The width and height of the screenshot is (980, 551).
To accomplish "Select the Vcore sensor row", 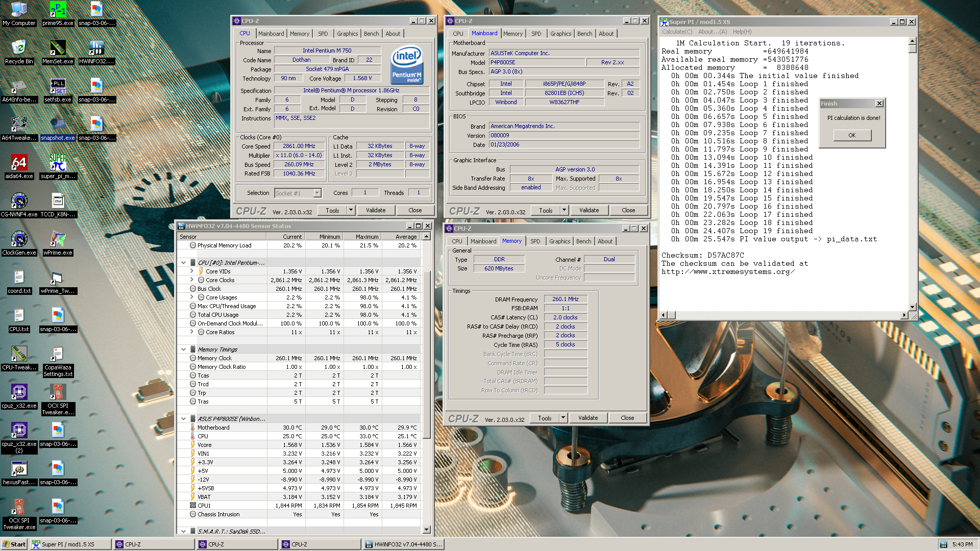I will (299, 445).
